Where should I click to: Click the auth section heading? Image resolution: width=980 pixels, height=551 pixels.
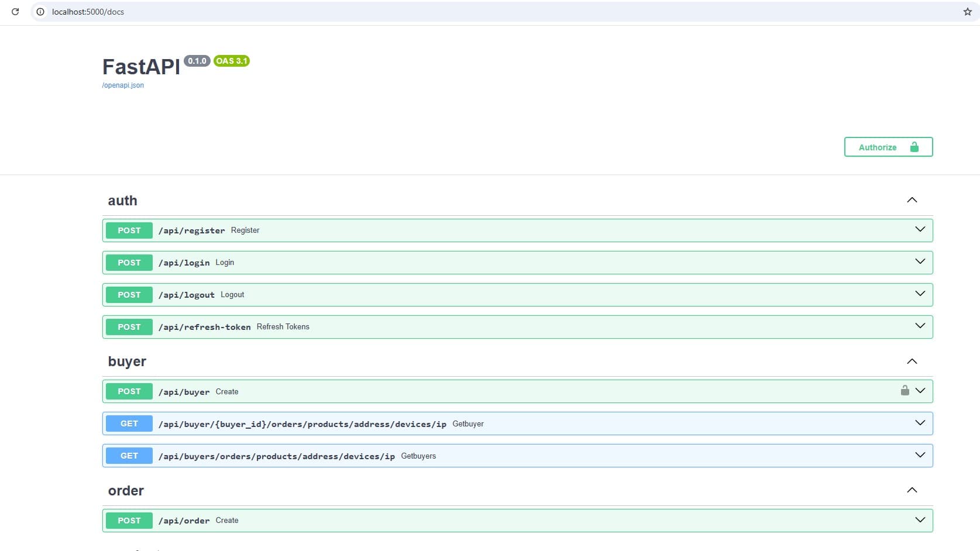click(x=123, y=201)
